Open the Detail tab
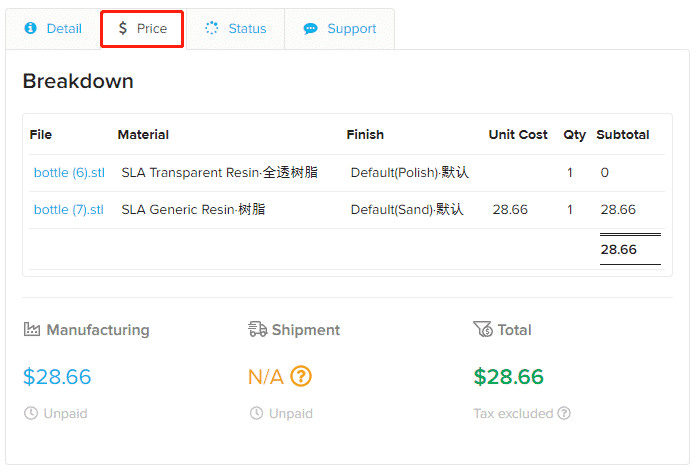Screen dimensions: 696x472 coord(53,29)
